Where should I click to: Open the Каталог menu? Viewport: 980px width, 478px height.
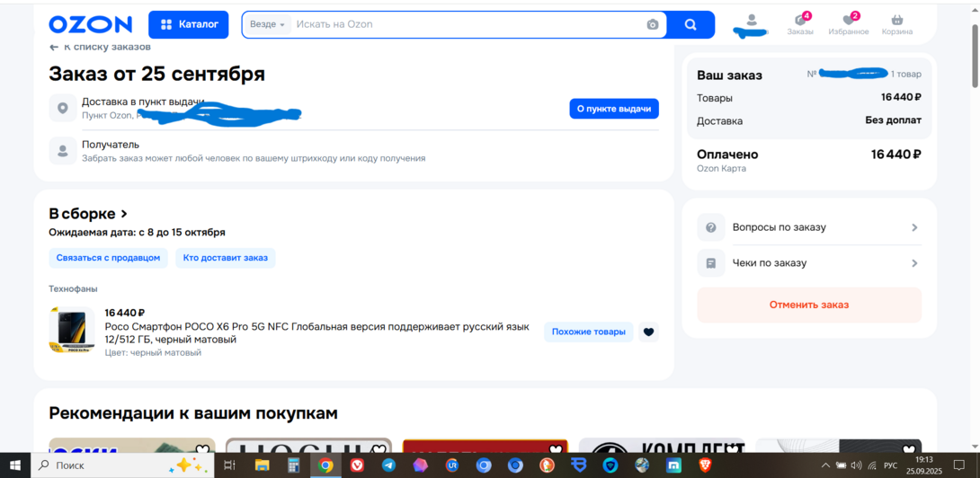pos(189,24)
